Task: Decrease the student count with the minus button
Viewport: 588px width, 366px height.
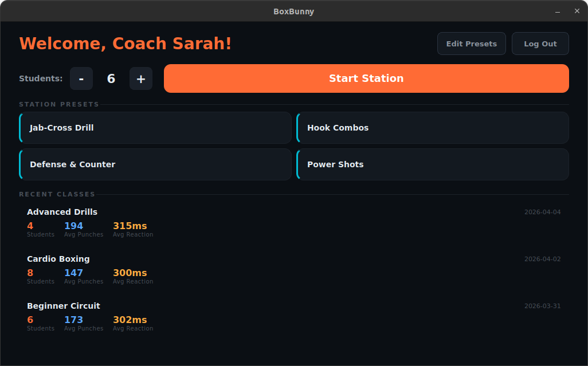Action: click(x=81, y=78)
